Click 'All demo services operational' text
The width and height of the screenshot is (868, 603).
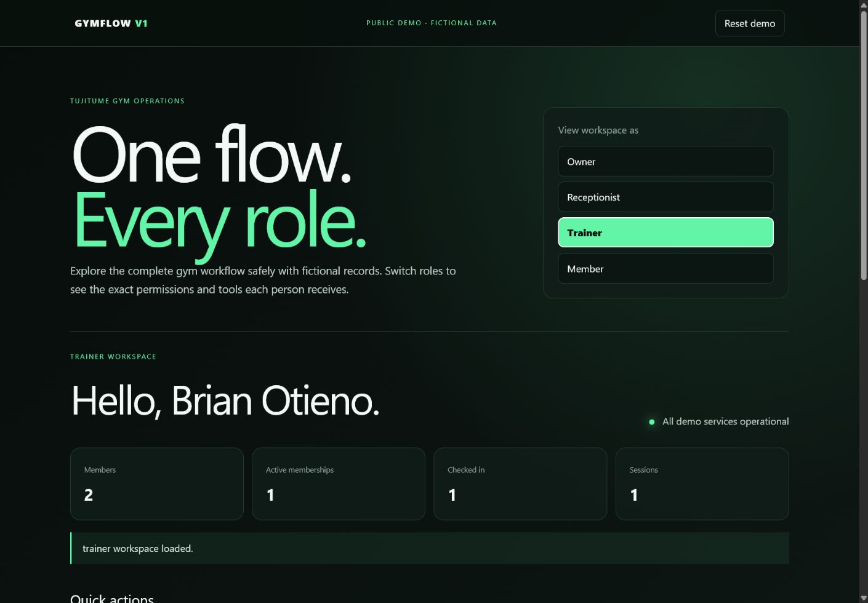(725, 421)
